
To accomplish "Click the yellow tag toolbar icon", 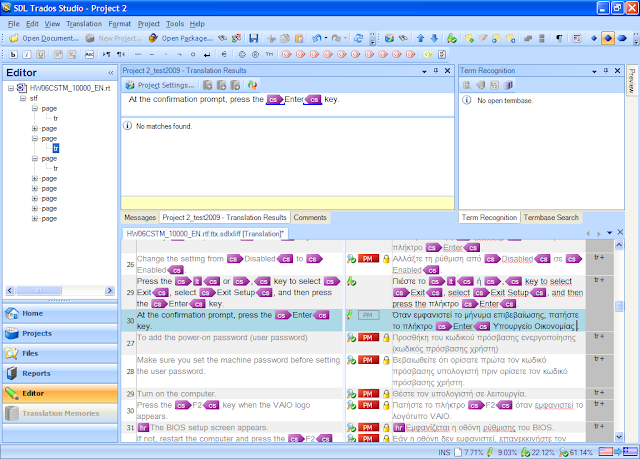I will pyautogui.click(x=427, y=54).
